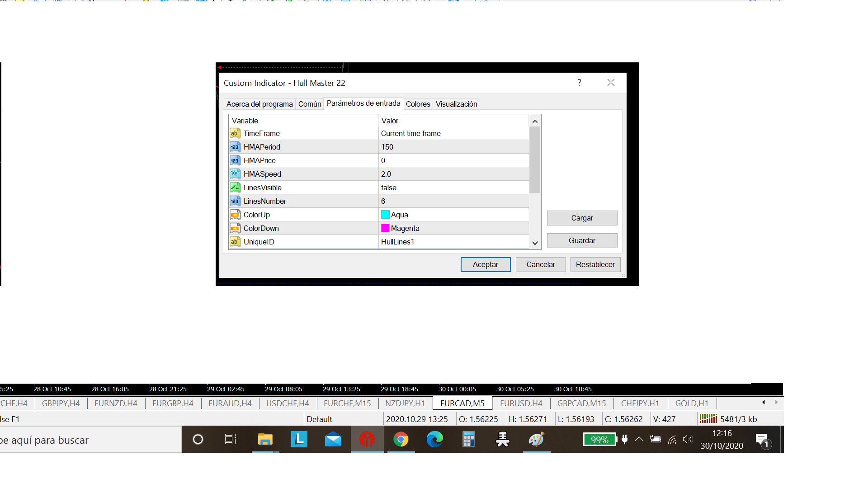Switch to the EURUSD,H4 chart tab
868x488 pixels.
521,403
